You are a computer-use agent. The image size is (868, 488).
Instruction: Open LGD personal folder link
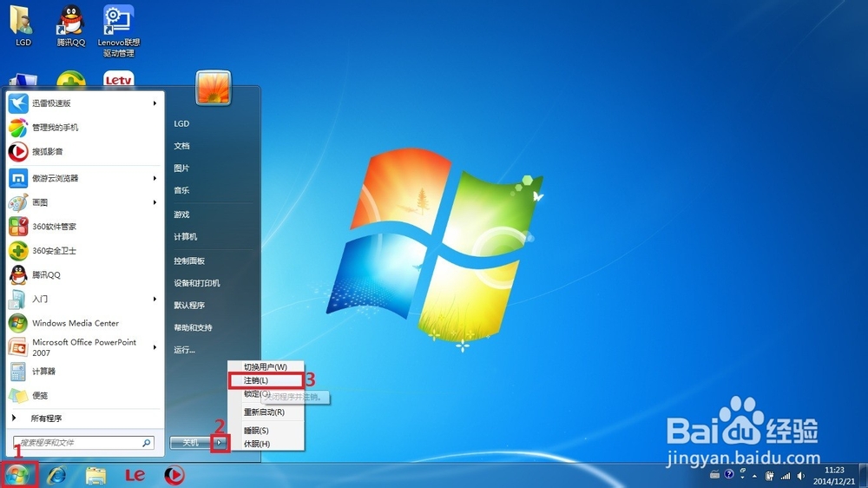tap(181, 123)
